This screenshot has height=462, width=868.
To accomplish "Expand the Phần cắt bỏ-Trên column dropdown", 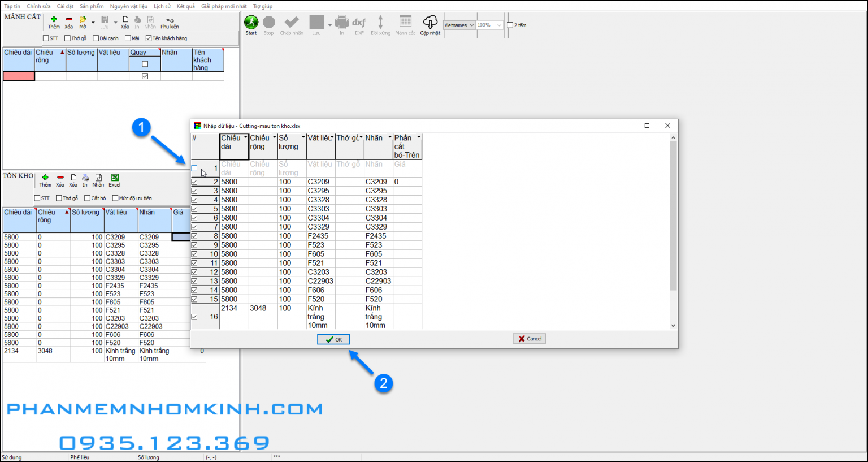I will tap(419, 137).
